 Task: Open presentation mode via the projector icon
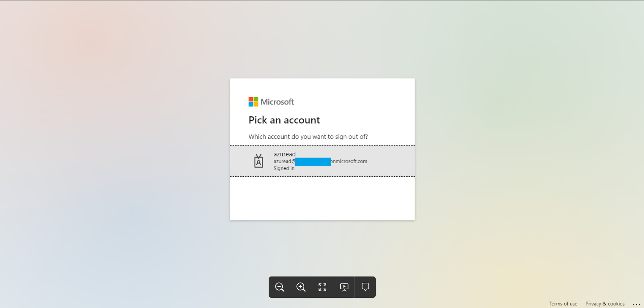pos(344,287)
